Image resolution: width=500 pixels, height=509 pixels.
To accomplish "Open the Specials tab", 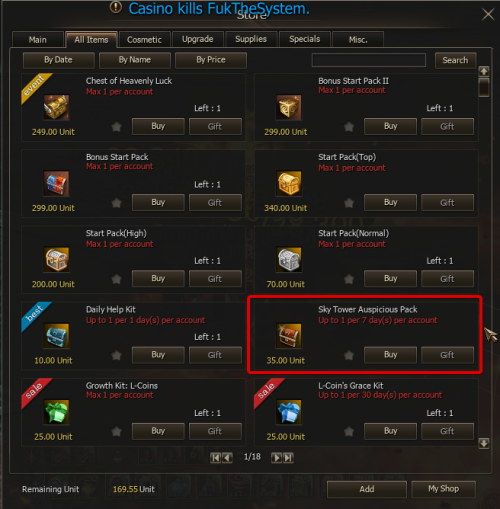I will coord(305,39).
